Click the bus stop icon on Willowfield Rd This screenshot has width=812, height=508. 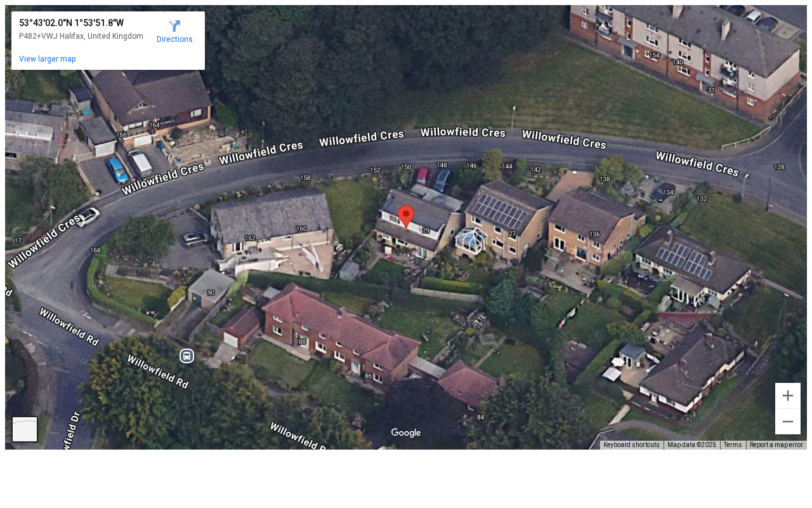point(187,356)
